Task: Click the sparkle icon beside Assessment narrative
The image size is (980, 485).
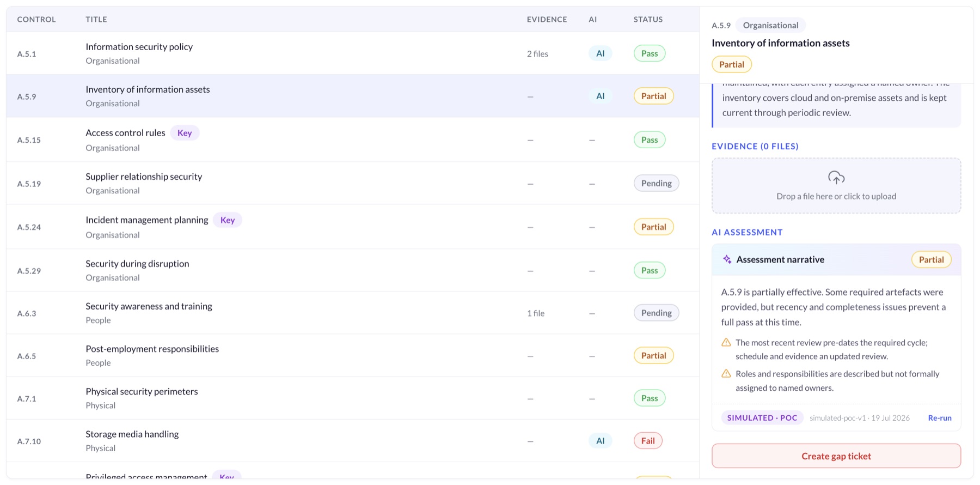Action: click(x=727, y=259)
